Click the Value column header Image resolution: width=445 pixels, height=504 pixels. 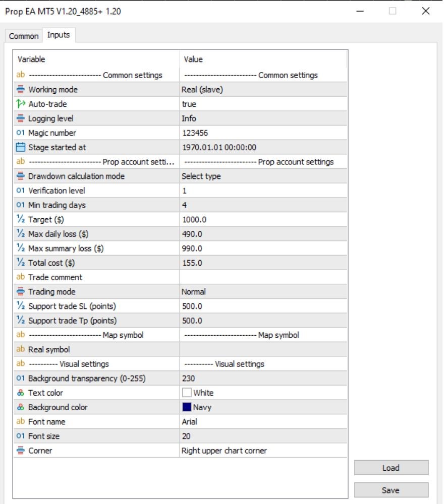pyautogui.click(x=263, y=59)
